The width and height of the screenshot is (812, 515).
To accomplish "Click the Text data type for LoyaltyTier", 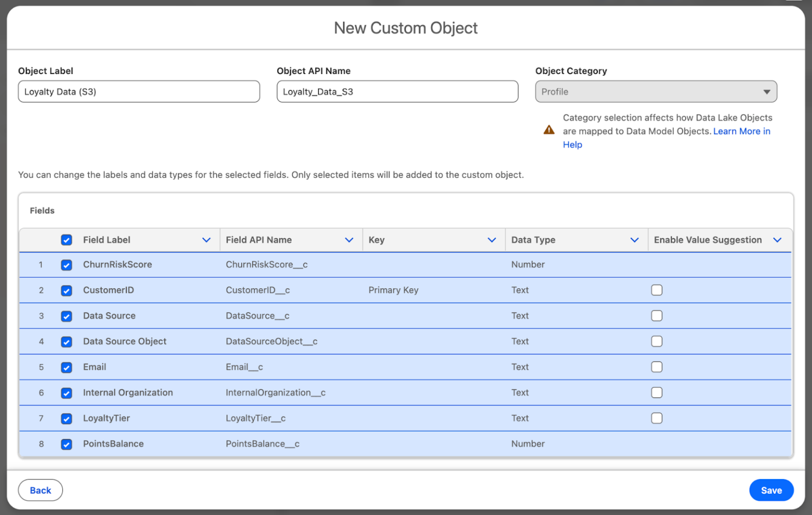I will 520,418.
